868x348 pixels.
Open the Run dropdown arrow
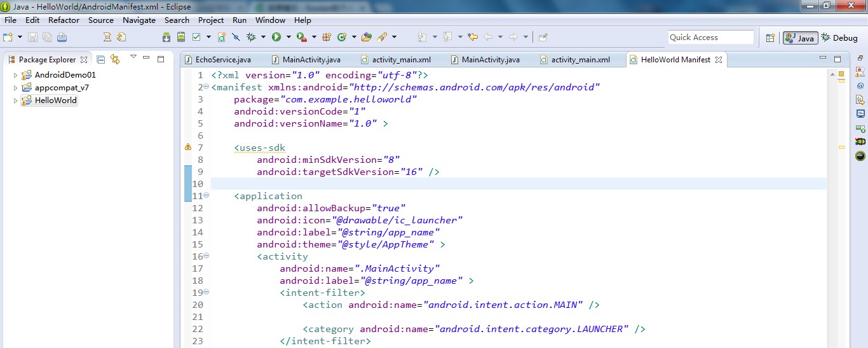tap(288, 38)
